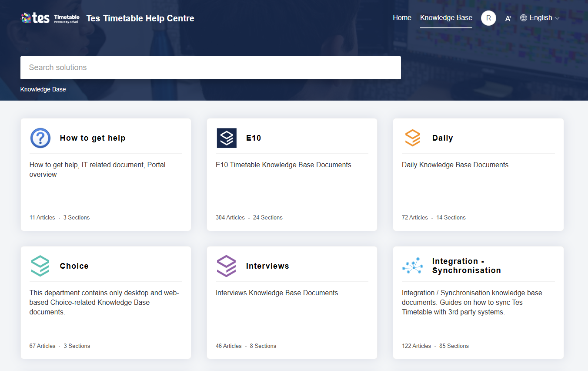
Task: Click 'E10 Timetable Knowledge Base Documents' description
Action: [284, 165]
